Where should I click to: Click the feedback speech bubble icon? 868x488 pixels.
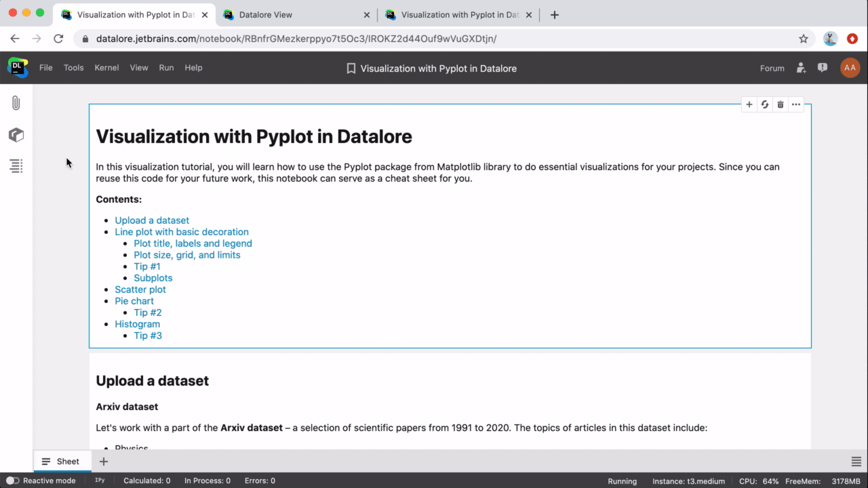(823, 68)
